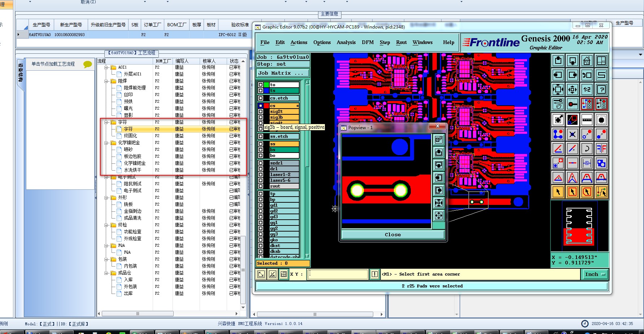Click the polygon select arrow tool
Image resolution: width=644 pixels, height=334 pixels.
point(587,192)
